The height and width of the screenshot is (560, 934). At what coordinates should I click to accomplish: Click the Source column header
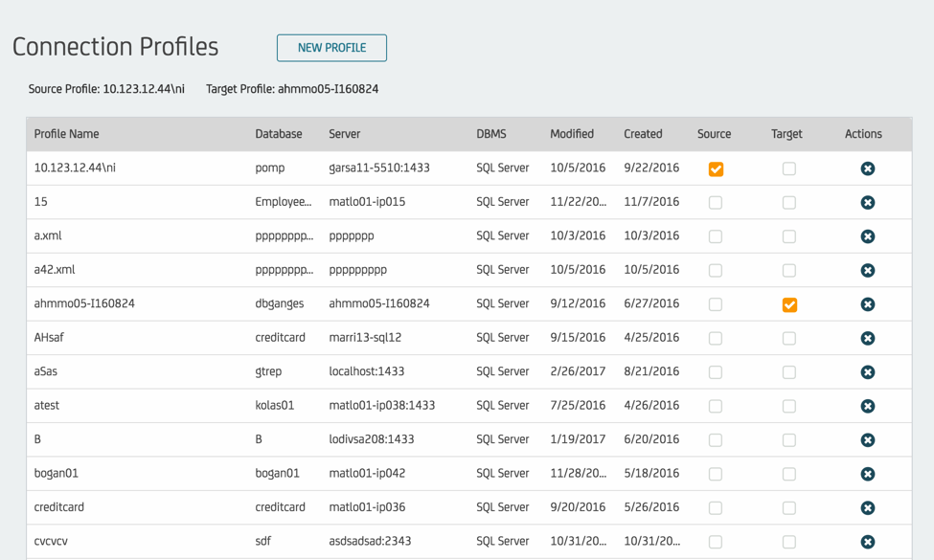coord(715,134)
